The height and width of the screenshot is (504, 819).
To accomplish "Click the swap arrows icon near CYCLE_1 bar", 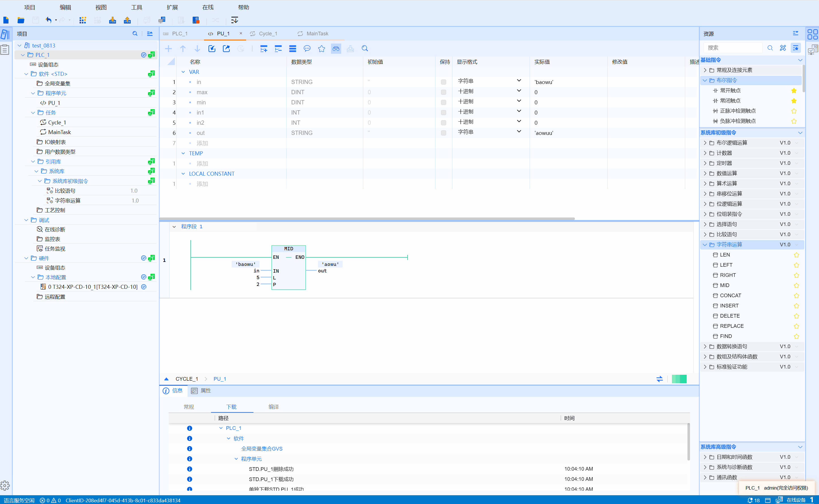I will (x=659, y=379).
